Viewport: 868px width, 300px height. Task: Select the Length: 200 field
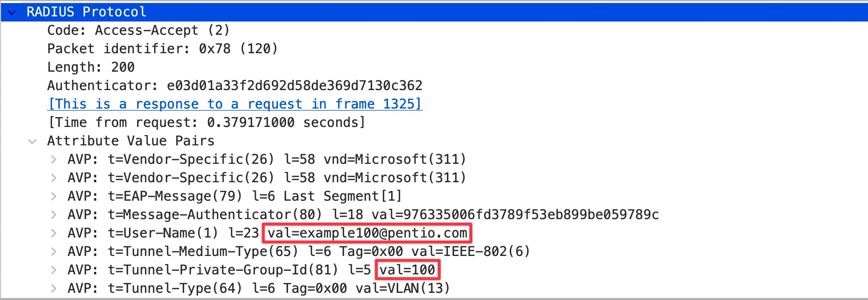tap(91, 68)
